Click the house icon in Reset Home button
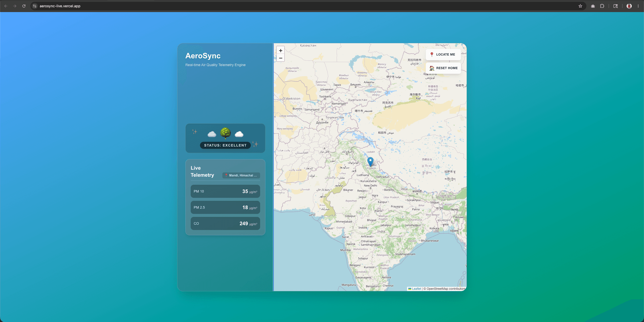644x322 pixels. coord(432,68)
